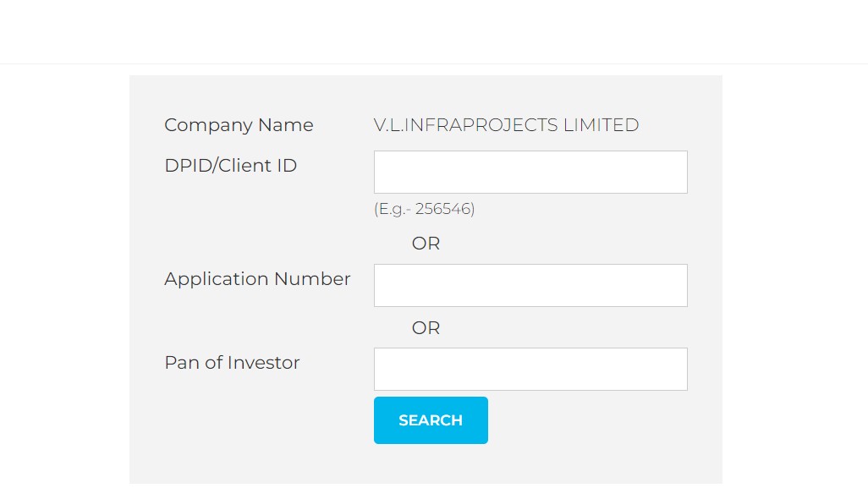Focus the Application Number text box
Image resolution: width=868 pixels, height=488 pixels.
[530, 285]
